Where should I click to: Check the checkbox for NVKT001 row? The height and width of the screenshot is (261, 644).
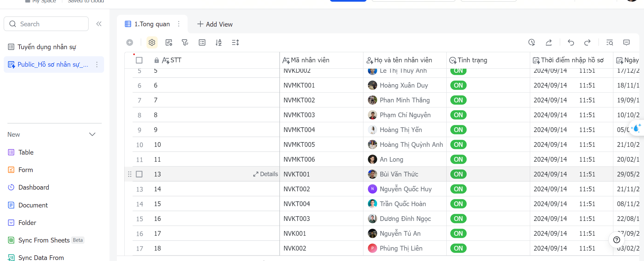click(139, 174)
